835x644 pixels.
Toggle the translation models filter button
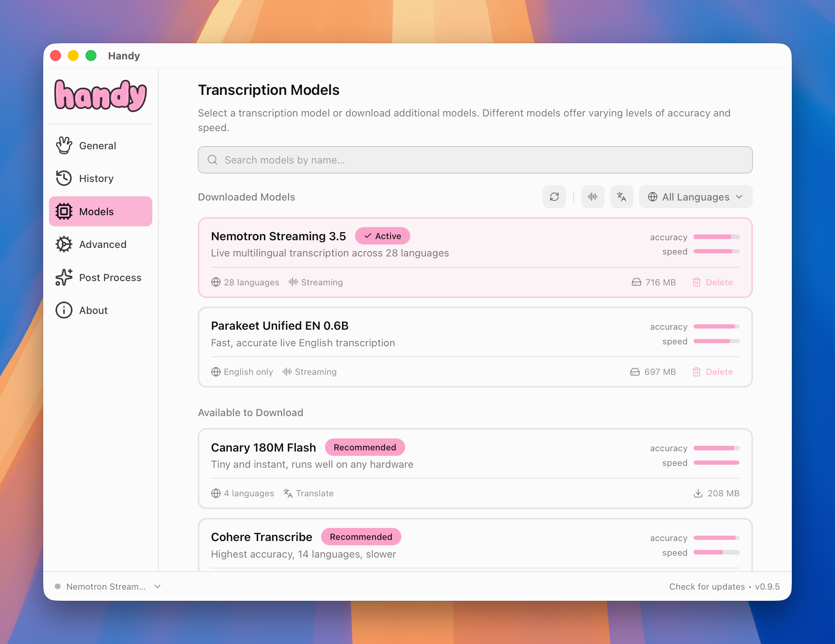[622, 197]
